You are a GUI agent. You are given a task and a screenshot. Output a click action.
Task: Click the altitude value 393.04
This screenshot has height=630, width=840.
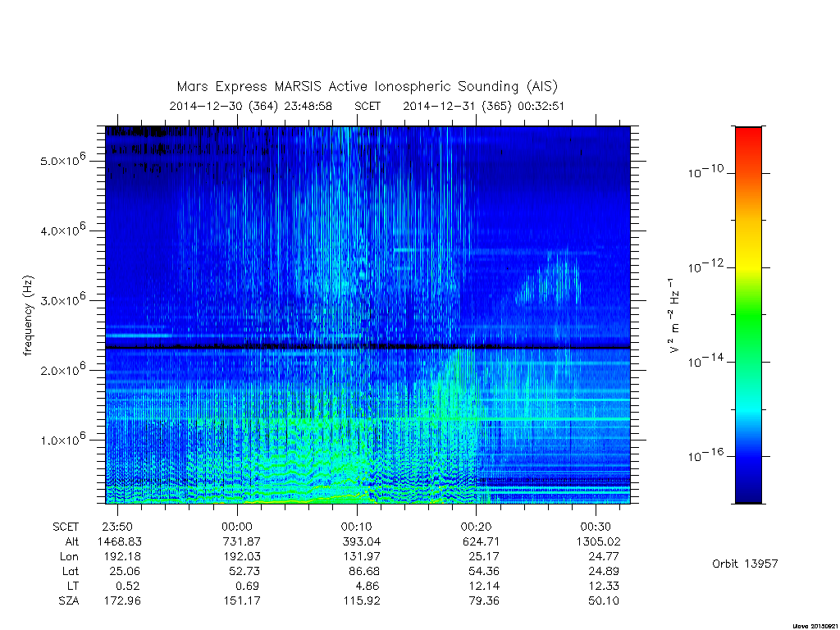click(362, 541)
